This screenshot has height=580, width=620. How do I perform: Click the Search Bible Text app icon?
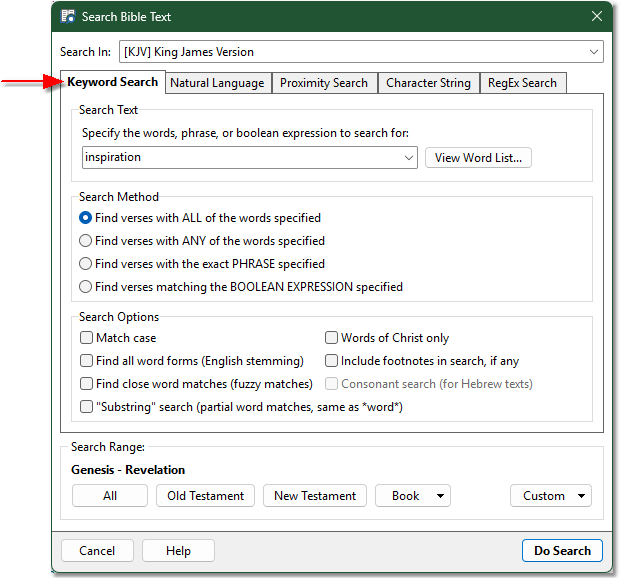[68, 17]
